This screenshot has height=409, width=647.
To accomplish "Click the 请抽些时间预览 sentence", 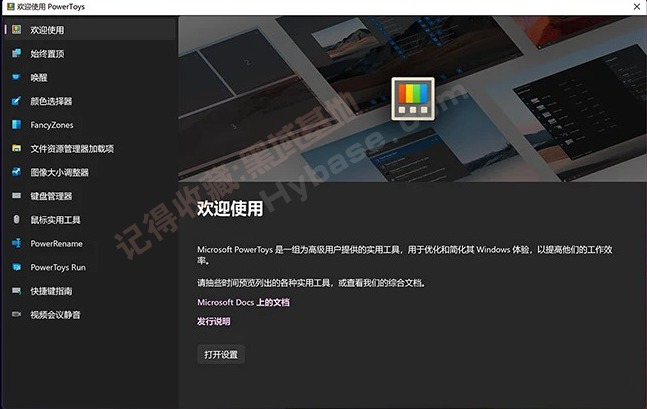I will 311,283.
